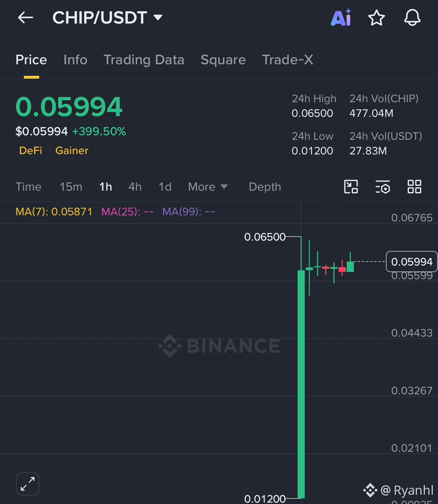Open the Trade-X tab
This screenshot has width=438, height=504.
pos(288,60)
